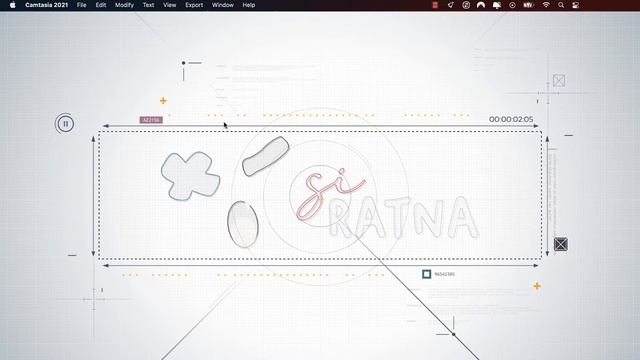Click the arch-shaped menu bar icon
The height and width of the screenshot is (360, 640).
click(481, 5)
